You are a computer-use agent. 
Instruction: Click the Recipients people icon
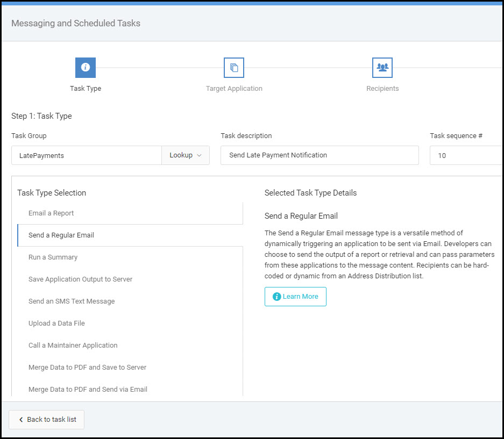382,67
